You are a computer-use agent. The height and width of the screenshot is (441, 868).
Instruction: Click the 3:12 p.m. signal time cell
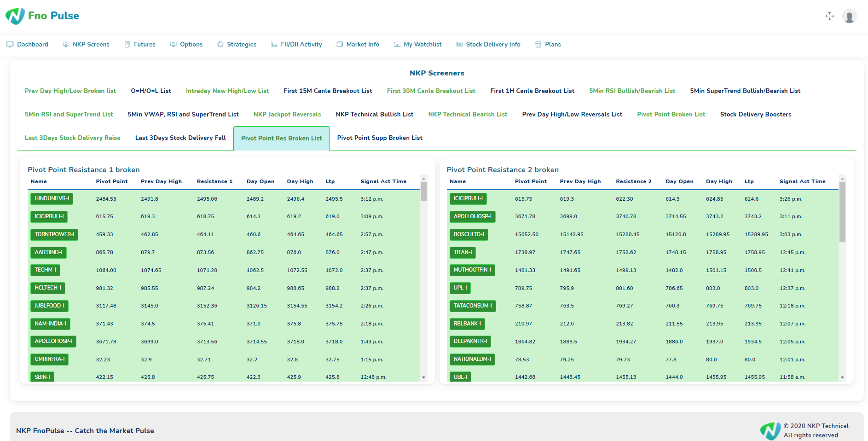(x=372, y=199)
